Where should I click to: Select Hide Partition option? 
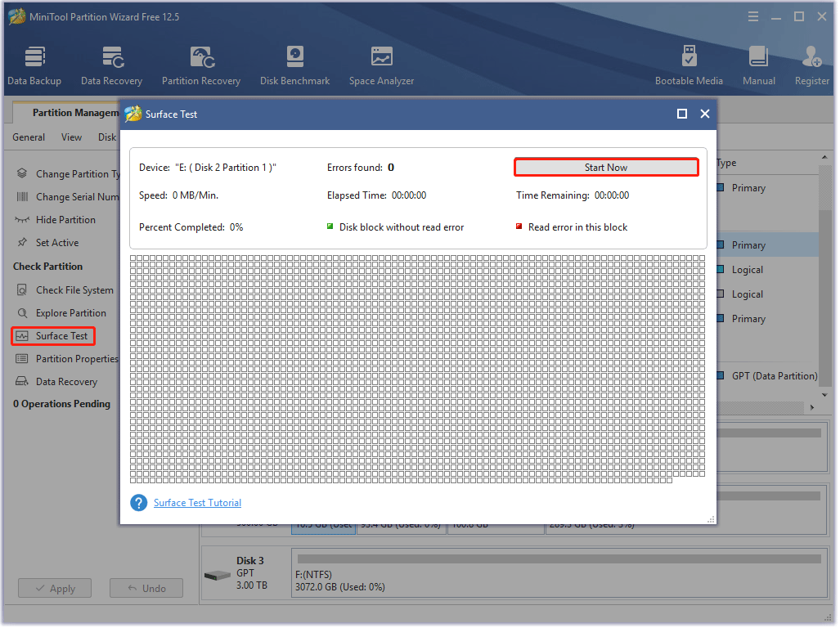point(66,220)
